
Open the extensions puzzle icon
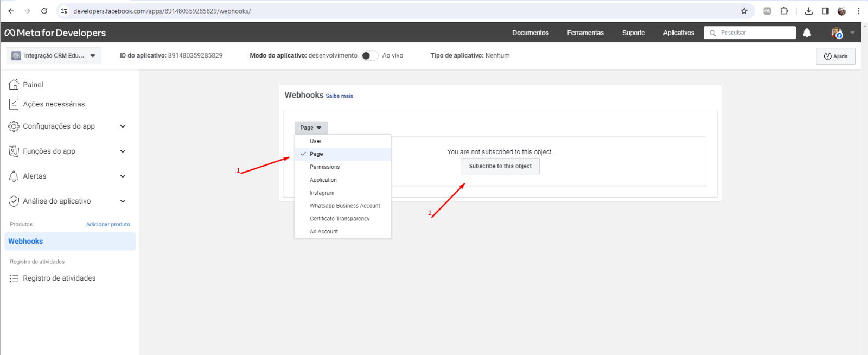pyautogui.click(x=784, y=11)
